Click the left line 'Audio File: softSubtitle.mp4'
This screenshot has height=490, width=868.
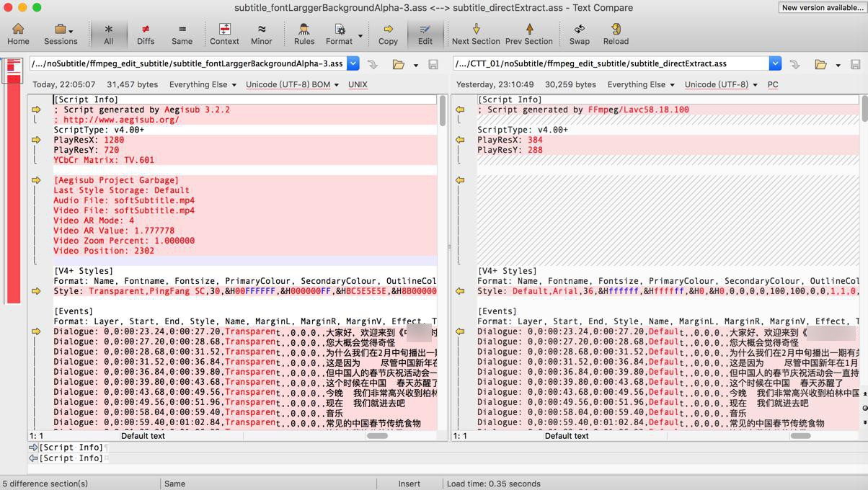(x=124, y=200)
